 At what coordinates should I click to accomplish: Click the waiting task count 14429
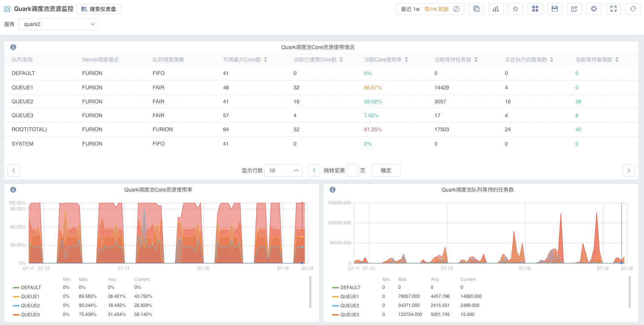pyautogui.click(x=442, y=87)
